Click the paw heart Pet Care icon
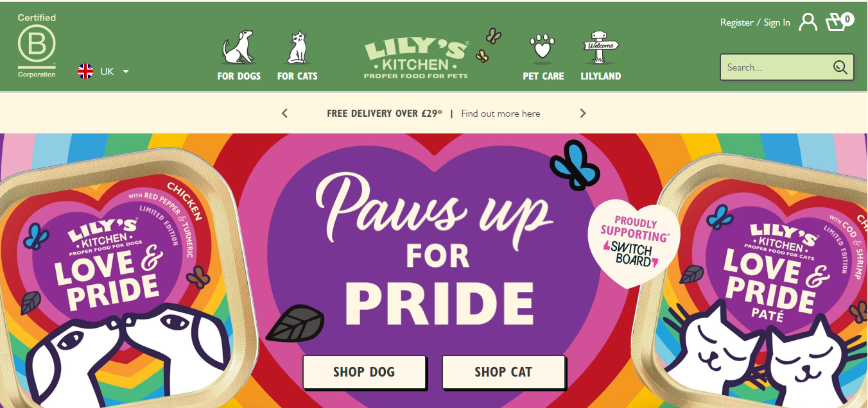This screenshot has height=408, width=868. pyautogui.click(x=542, y=49)
